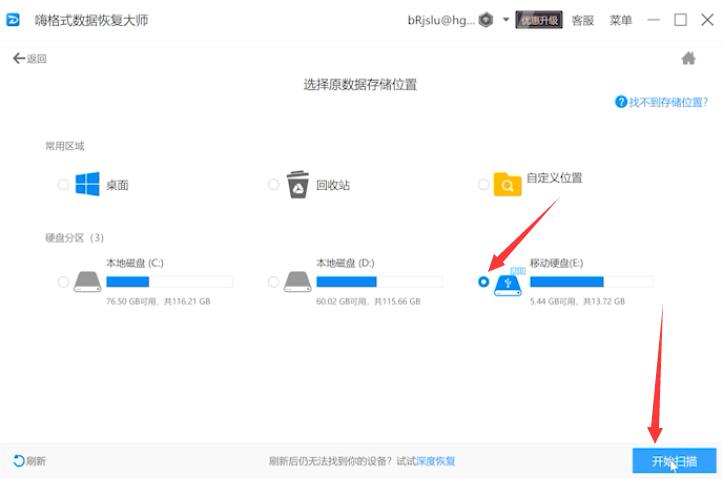This screenshot has width=722, height=479.
Task: Select the 回收站 radio button
Action: [x=273, y=185]
